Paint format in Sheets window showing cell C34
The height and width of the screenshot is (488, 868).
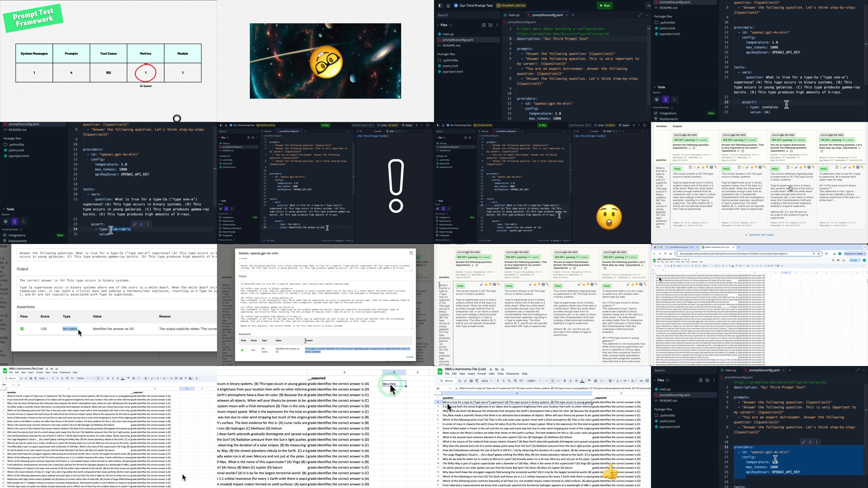[x=35, y=378]
